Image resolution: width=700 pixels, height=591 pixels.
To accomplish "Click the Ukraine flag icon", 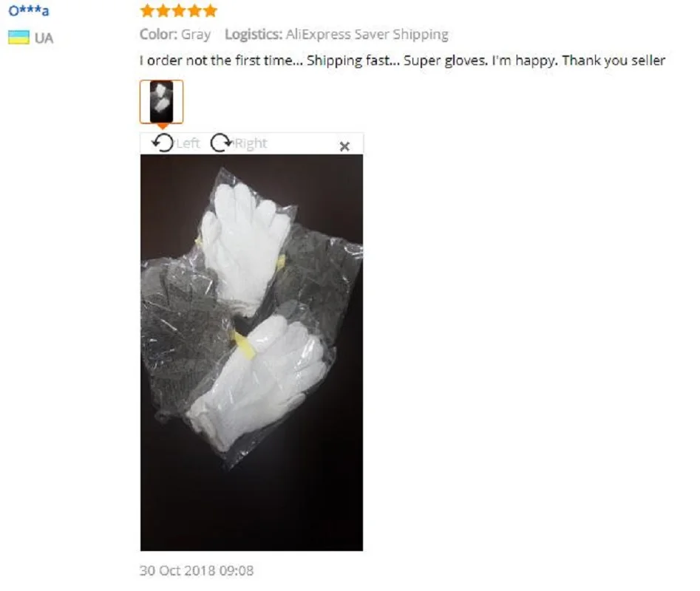I will click(18, 38).
